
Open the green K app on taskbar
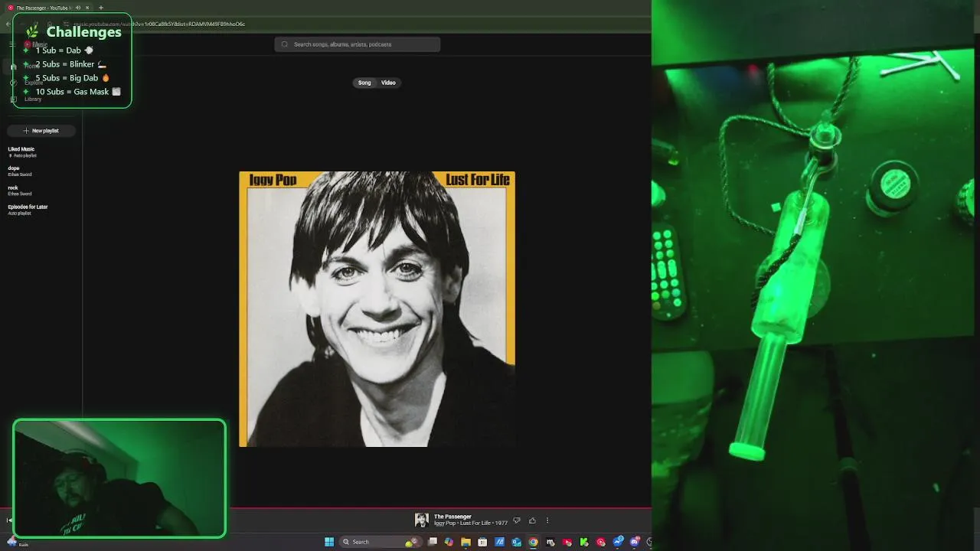pyautogui.click(x=583, y=542)
